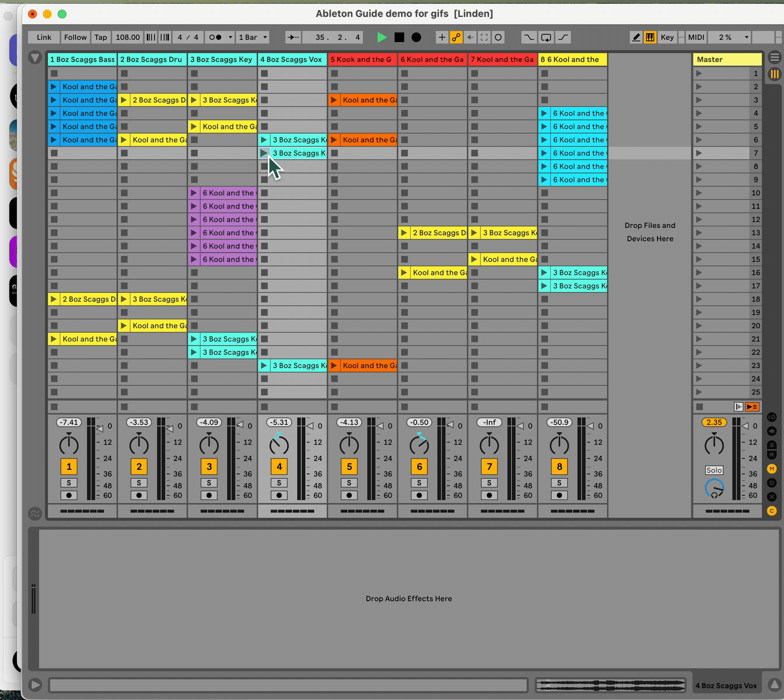Toggle the Session Record circle button
The image size is (784, 700).
pyautogui.click(x=498, y=38)
